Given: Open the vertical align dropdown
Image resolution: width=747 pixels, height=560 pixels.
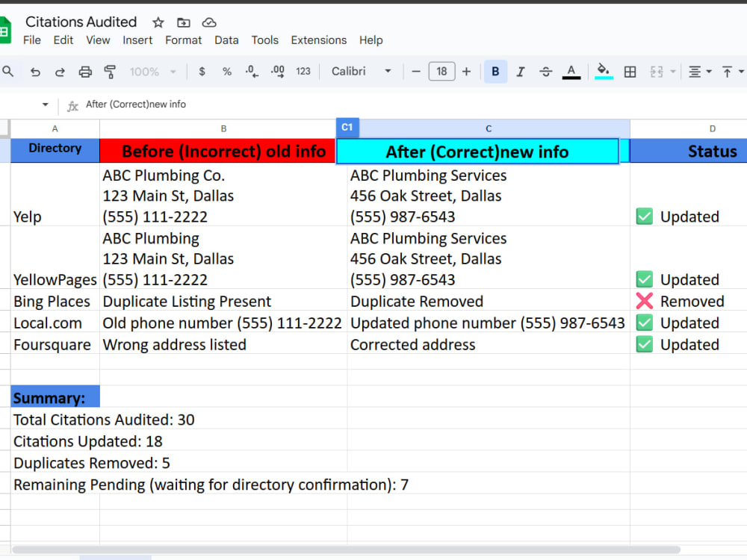Looking at the screenshot, I should [x=733, y=72].
